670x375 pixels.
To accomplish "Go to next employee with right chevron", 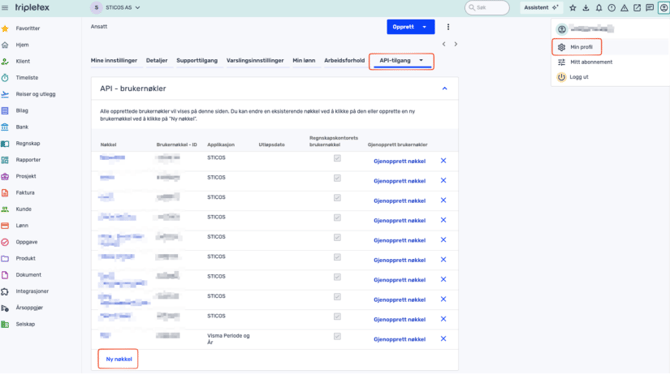I will click(x=455, y=44).
